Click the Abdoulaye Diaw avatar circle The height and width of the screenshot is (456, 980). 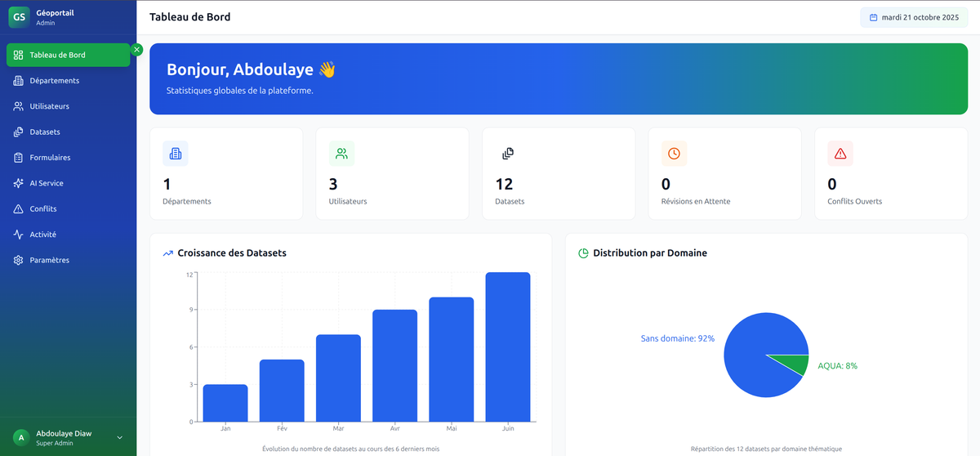[x=21, y=438]
